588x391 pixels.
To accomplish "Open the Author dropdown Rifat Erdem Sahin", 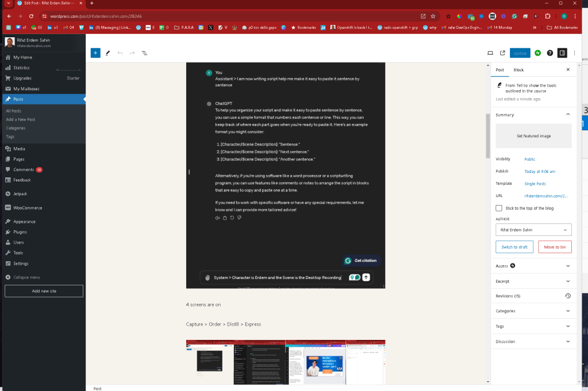I will (x=533, y=230).
